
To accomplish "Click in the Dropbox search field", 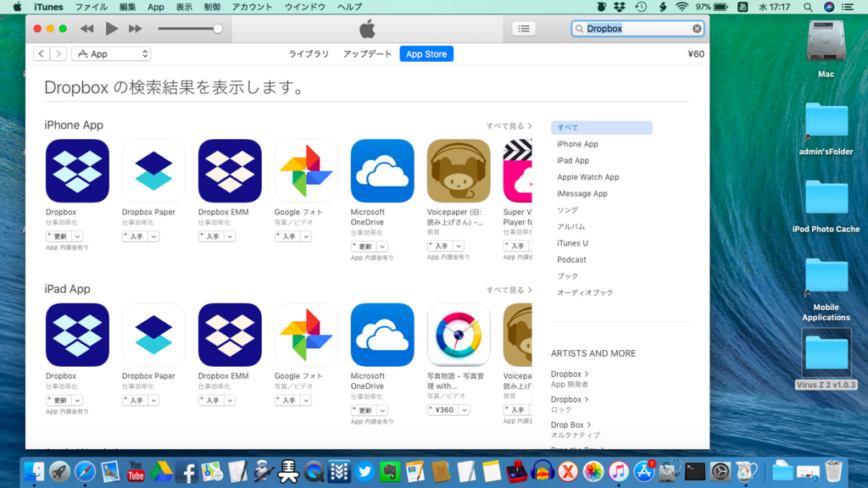I will point(637,29).
